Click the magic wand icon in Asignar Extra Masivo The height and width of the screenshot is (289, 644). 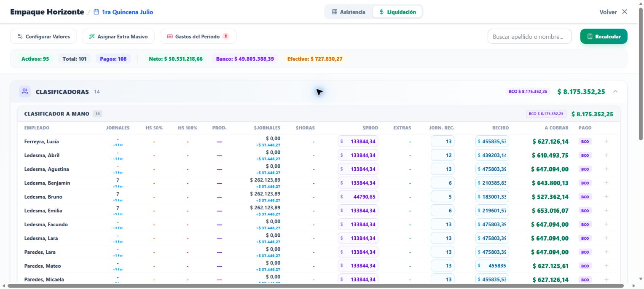(92, 37)
